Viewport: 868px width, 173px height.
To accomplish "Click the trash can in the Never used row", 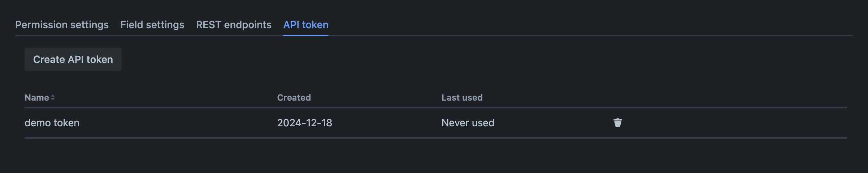I will pyautogui.click(x=617, y=123).
